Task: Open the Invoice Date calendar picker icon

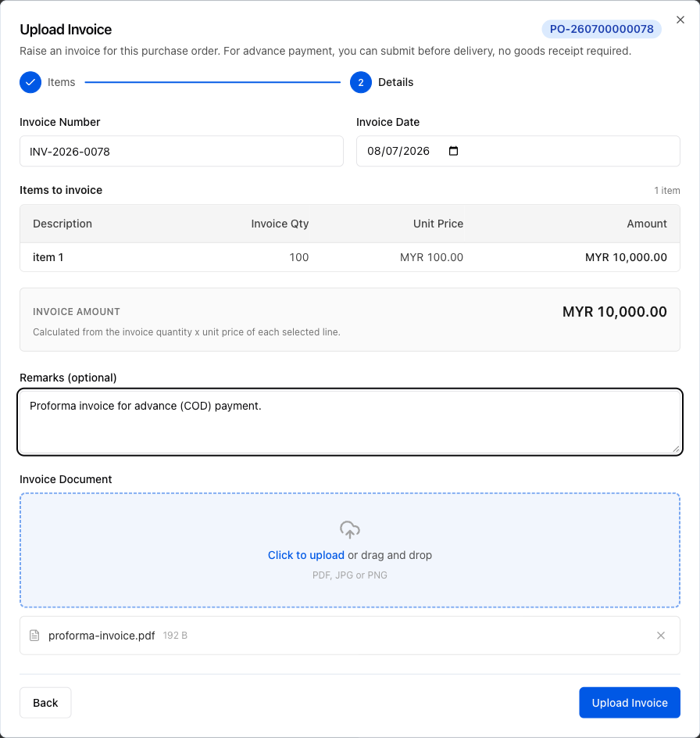Action: click(453, 151)
